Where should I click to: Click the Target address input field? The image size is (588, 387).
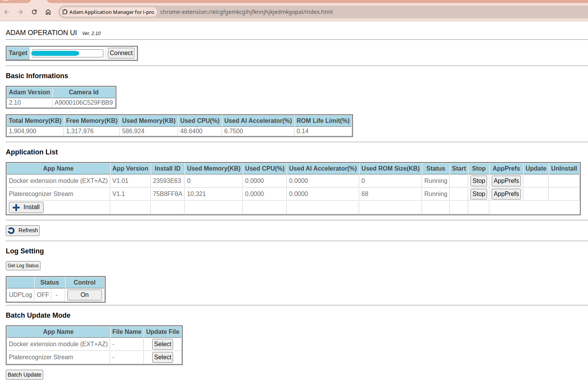pyautogui.click(x=67, y=53)
